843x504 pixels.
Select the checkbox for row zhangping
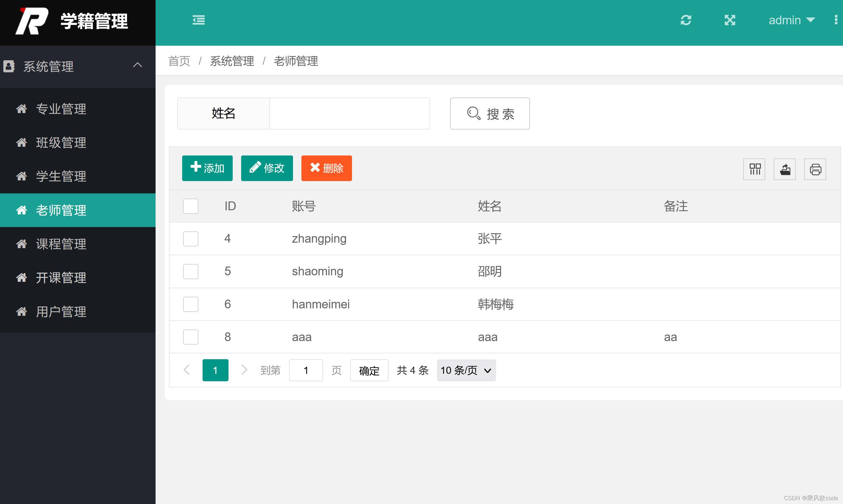click(190, 238)
